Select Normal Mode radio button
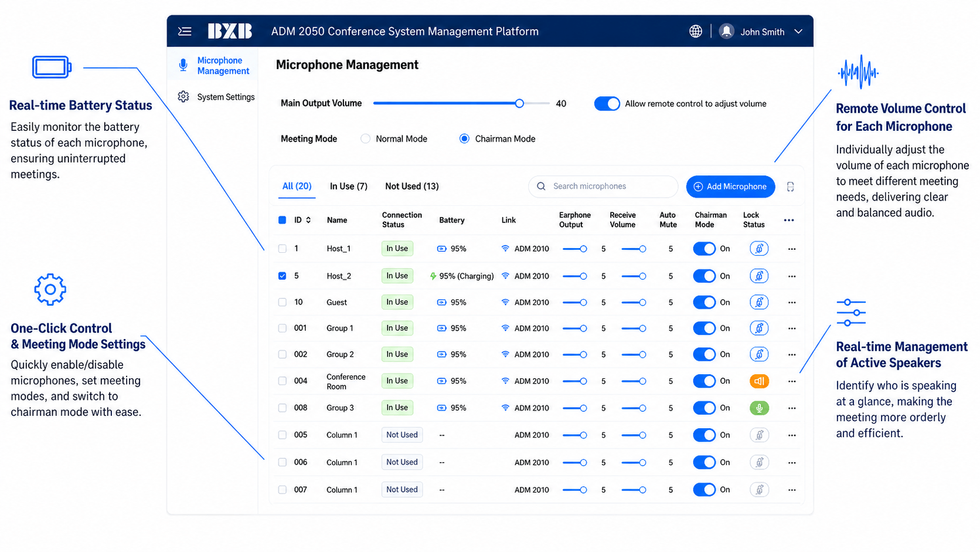The image size is (980, 552). (x=365, y=139)
